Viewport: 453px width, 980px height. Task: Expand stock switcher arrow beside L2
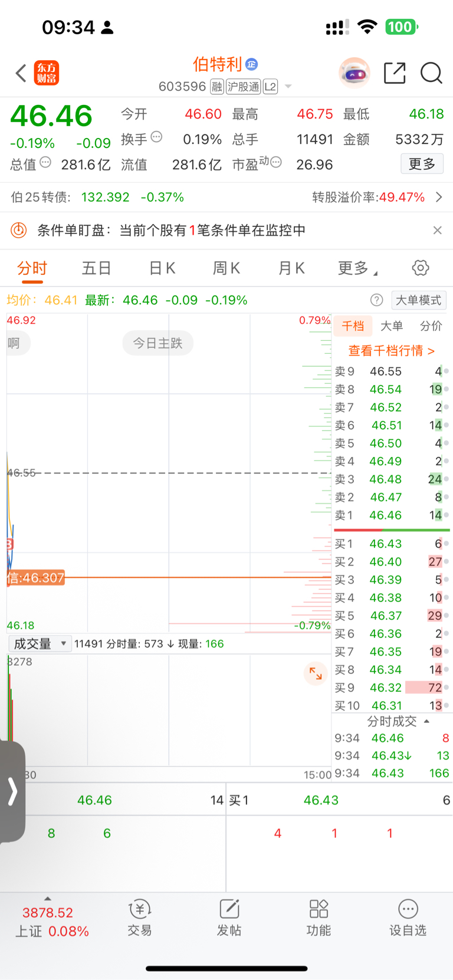(288, 87)
